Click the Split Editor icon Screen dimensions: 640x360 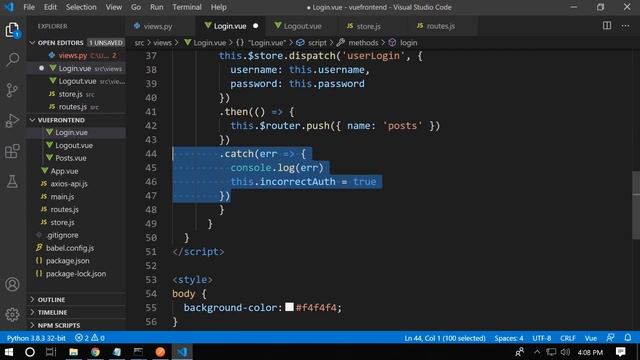click(607, 26)
